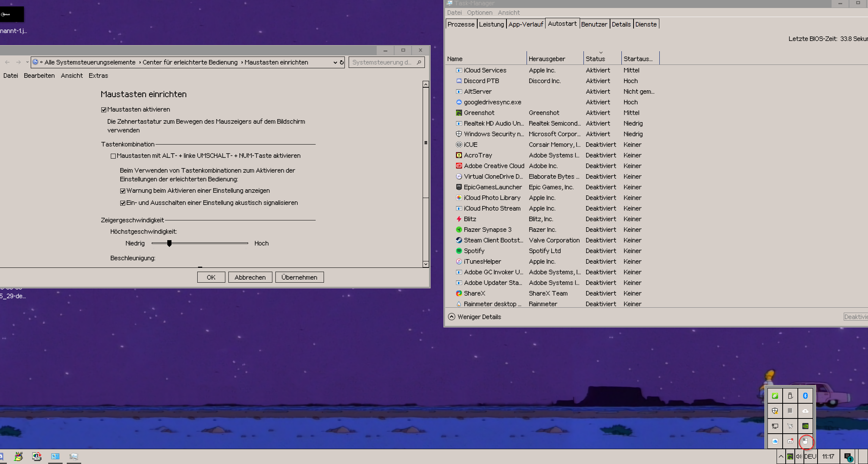The height and width of the screenshot is (464, 868).
Task: Uncheck Maustasten aktivieren checkbox
Action: (x=104, y=110)
